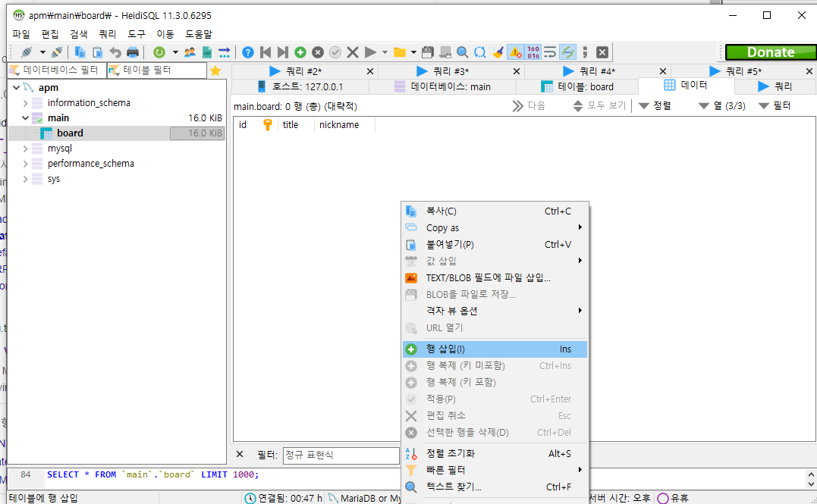
Task: Open the user manager people icon
Action: [x=190, y=52]
